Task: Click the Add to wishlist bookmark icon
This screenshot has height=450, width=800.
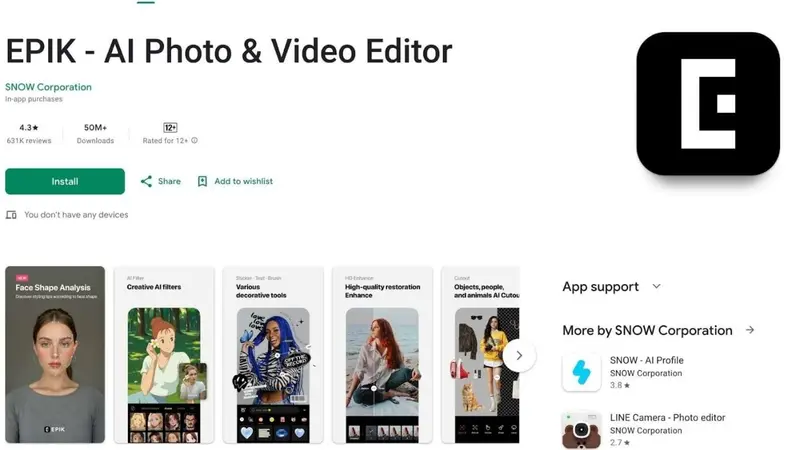Action: tap(203, 181)
